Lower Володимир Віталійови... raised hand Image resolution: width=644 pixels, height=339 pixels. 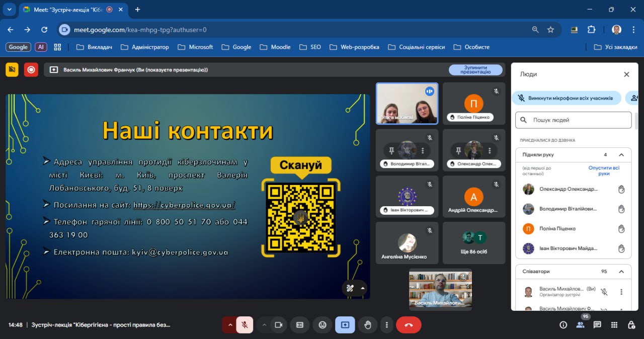coord(621,209)
